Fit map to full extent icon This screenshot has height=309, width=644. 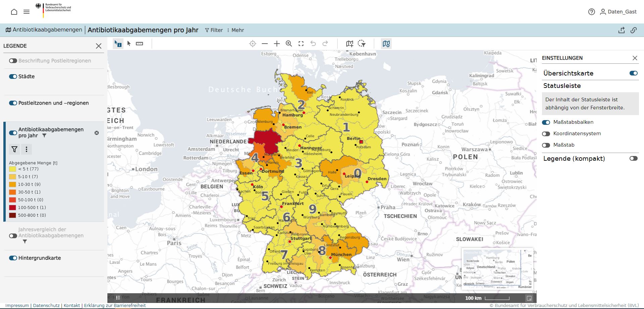point(301,44)
